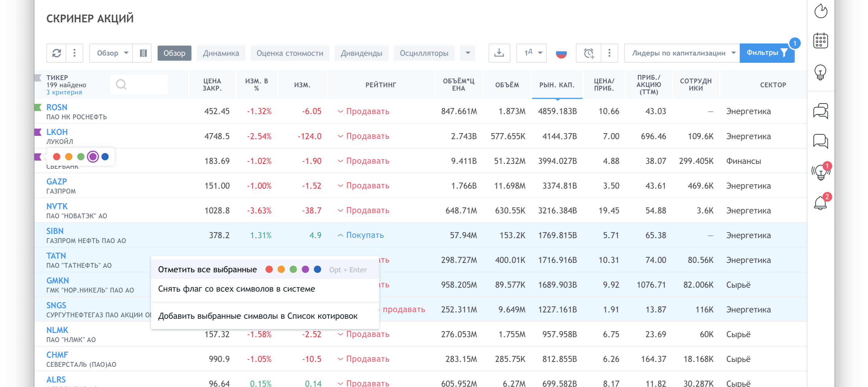
Task: Switch to the Дивиденды tab
Action: 361,53
